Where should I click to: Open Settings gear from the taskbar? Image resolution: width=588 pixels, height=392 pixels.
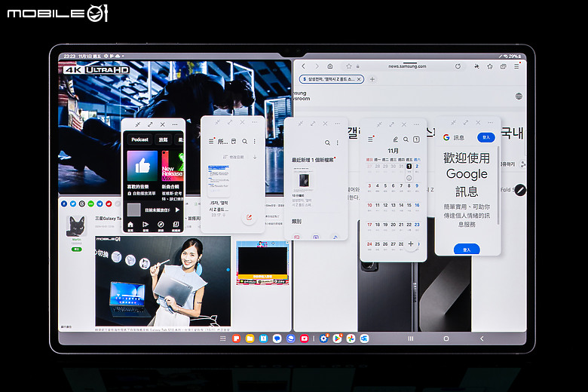(323, 338)
